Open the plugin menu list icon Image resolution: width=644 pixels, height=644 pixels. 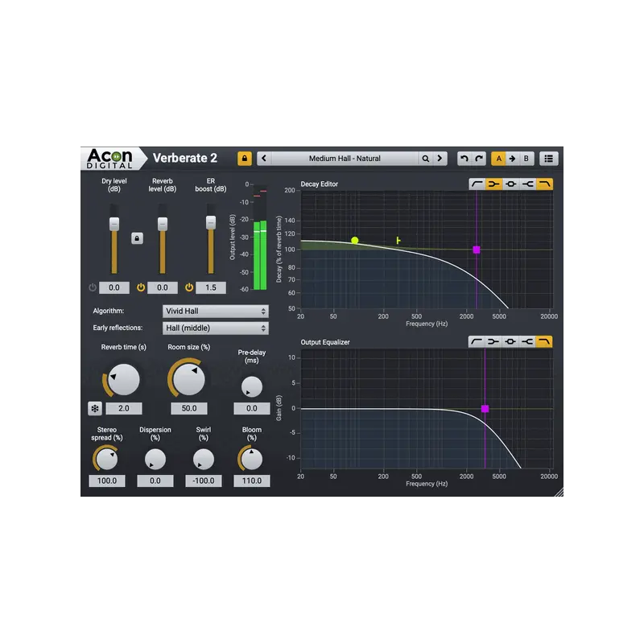pos(549,159)
